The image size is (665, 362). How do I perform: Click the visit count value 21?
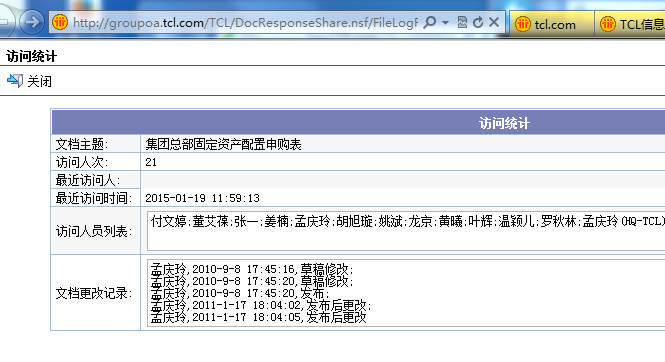click(151, 162)
